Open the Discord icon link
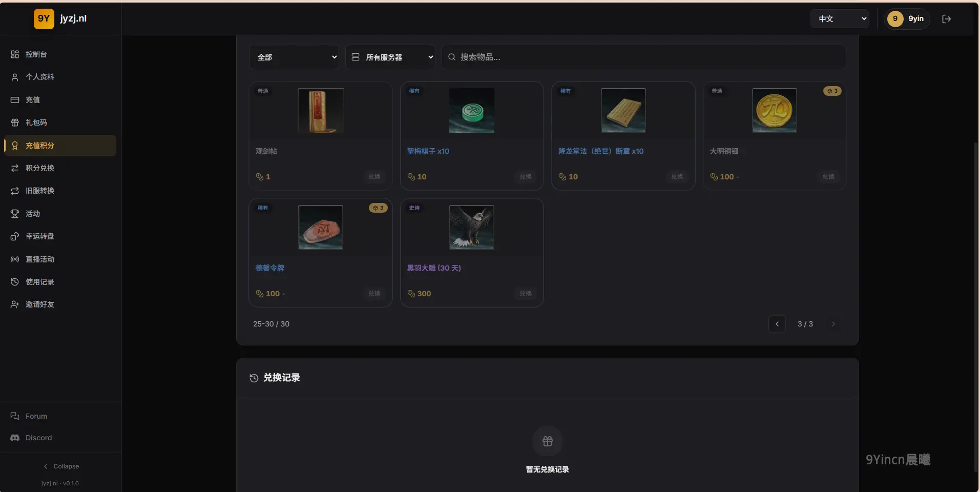 tap(15, 438)
